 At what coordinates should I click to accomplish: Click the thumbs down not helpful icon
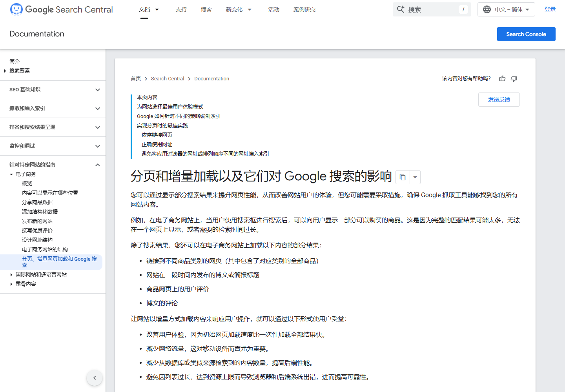[x=514, y=79]
